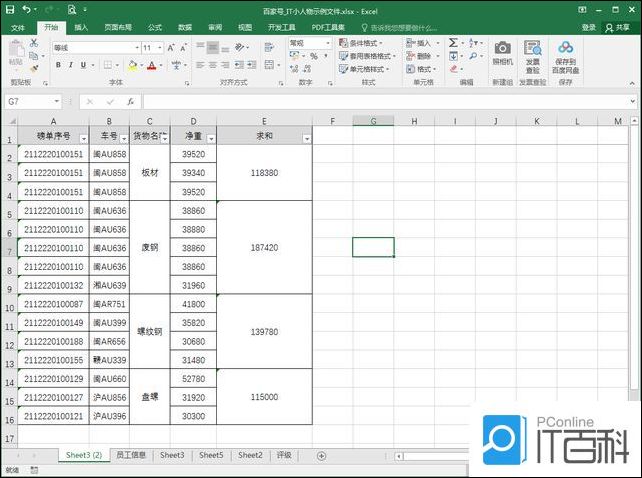Toggle Align Right text alignment
This screenshot has height=478, width=642.
tap(225, 65)
